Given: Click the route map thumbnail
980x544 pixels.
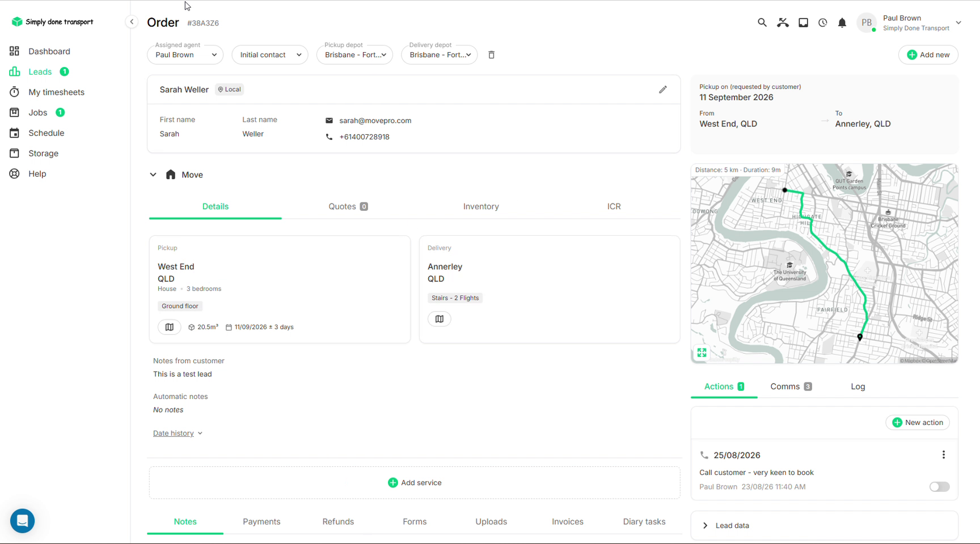Looking at the screenshot, I should point(824,263).
